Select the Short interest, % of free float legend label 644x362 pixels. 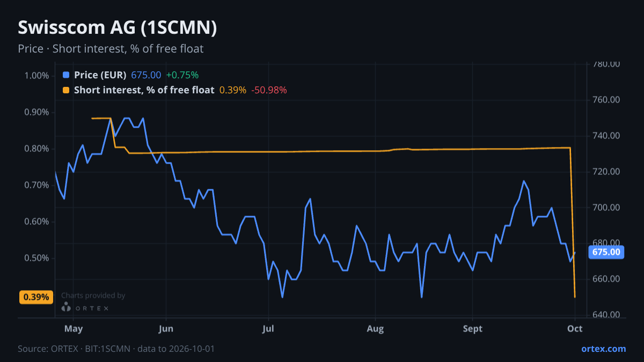coord(144,90)
